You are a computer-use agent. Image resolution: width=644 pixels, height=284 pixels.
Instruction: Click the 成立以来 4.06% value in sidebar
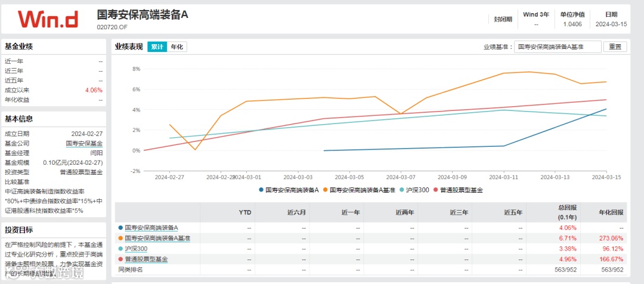[94, 91]
